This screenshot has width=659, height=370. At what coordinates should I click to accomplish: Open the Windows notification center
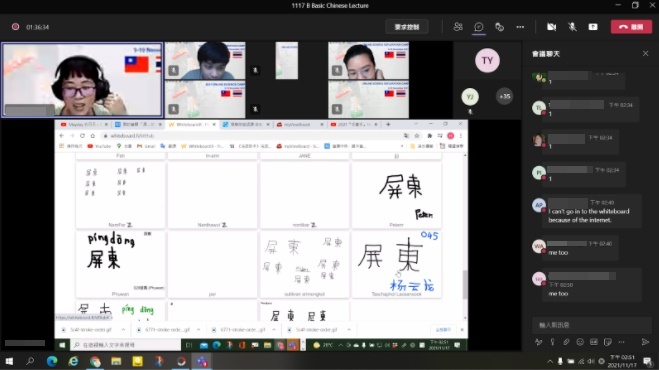click(648, 361)
